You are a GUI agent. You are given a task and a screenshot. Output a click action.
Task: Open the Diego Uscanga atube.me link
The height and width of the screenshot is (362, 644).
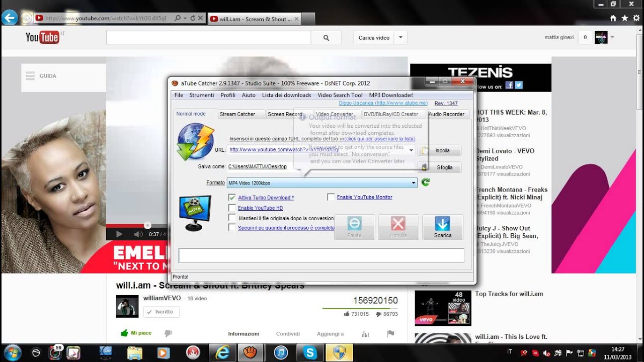[x=383, y=103]
